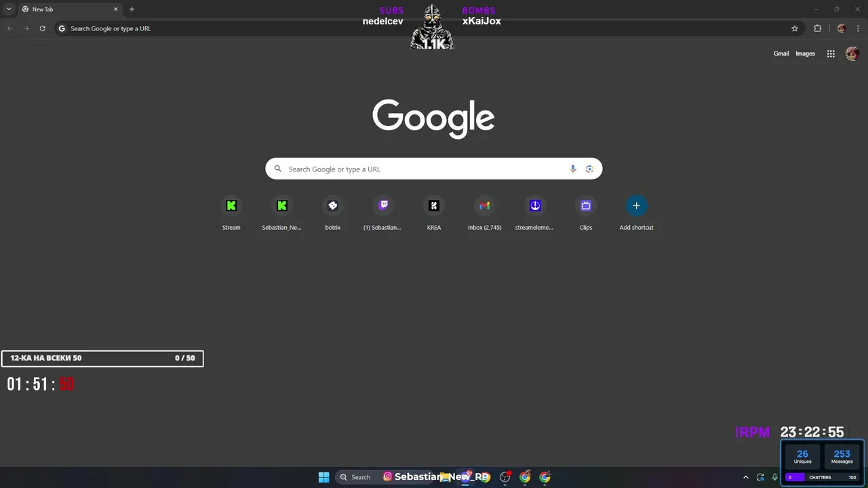The height and width of the screenshot is (488, 868).
Task: Open the Stream shortcut tile
Action: coord(231,213)
